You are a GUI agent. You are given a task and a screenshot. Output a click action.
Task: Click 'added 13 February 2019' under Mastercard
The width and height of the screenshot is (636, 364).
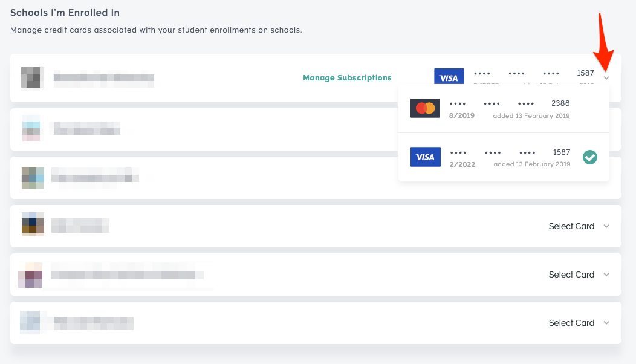[x=531, y=115]
